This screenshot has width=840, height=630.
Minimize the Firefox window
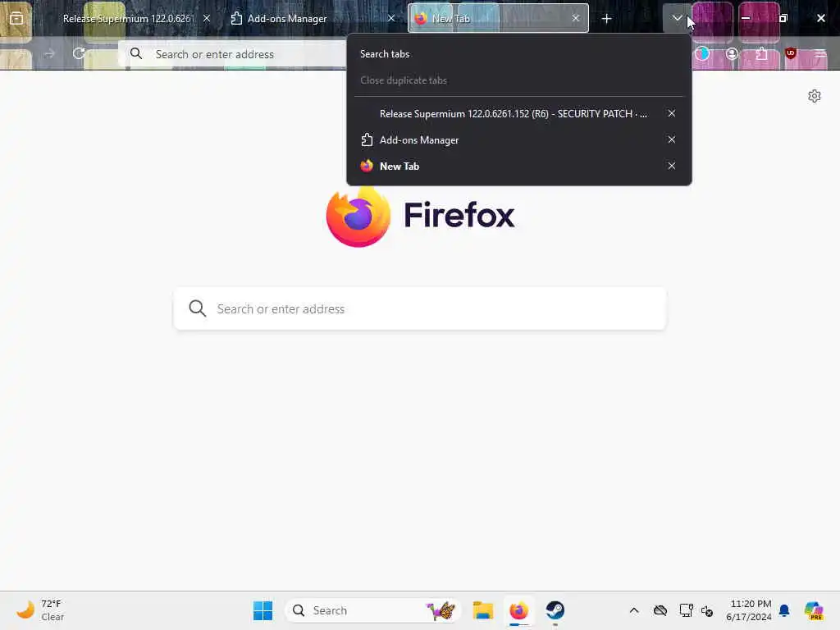point(745,18)
